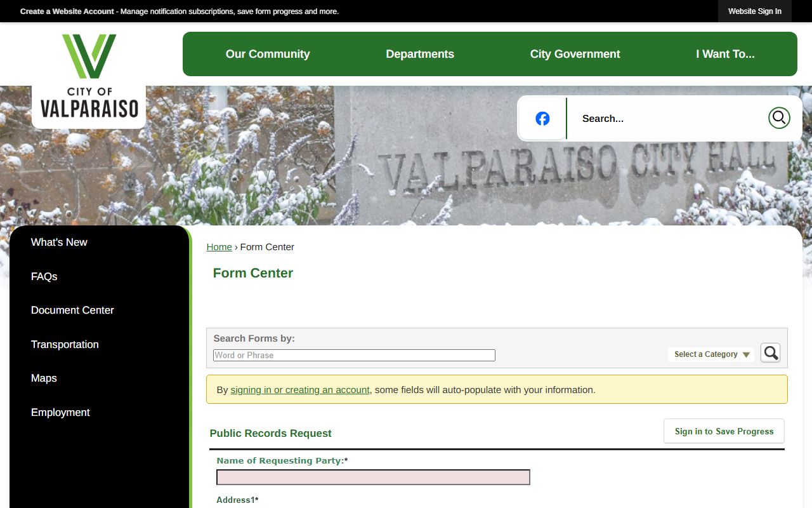The width and height of the screenshot is (812, 508).
Task: Click Create a Website Account link
Action: pos(67,11)
